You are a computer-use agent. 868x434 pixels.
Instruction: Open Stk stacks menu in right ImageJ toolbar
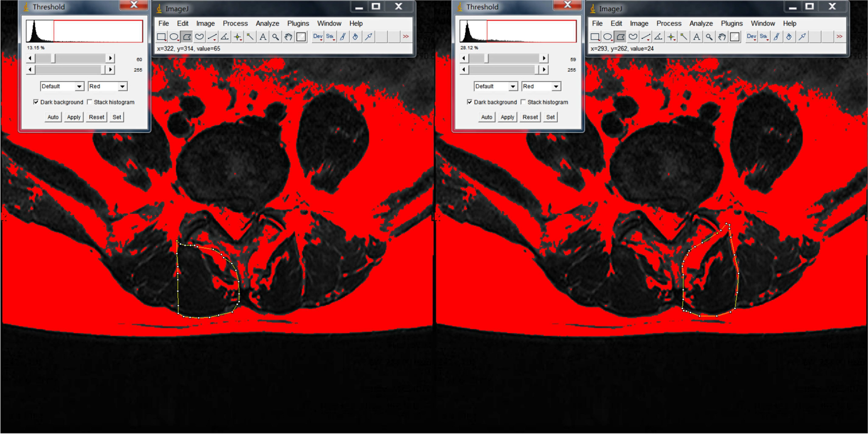coord(764,37)
